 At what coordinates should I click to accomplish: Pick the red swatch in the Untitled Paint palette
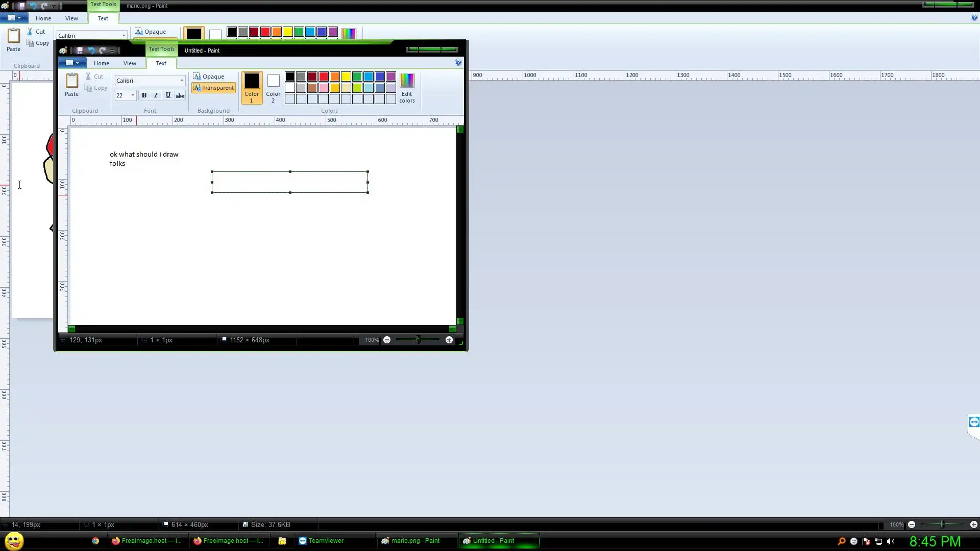pyautogui.click(x=324, y=77)
